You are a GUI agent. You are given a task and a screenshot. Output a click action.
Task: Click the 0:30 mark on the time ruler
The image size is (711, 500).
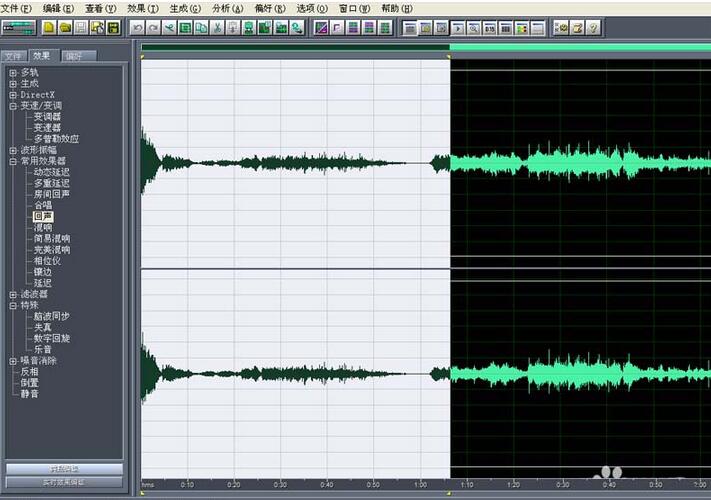pyautogui.click(x=279, y=485)
